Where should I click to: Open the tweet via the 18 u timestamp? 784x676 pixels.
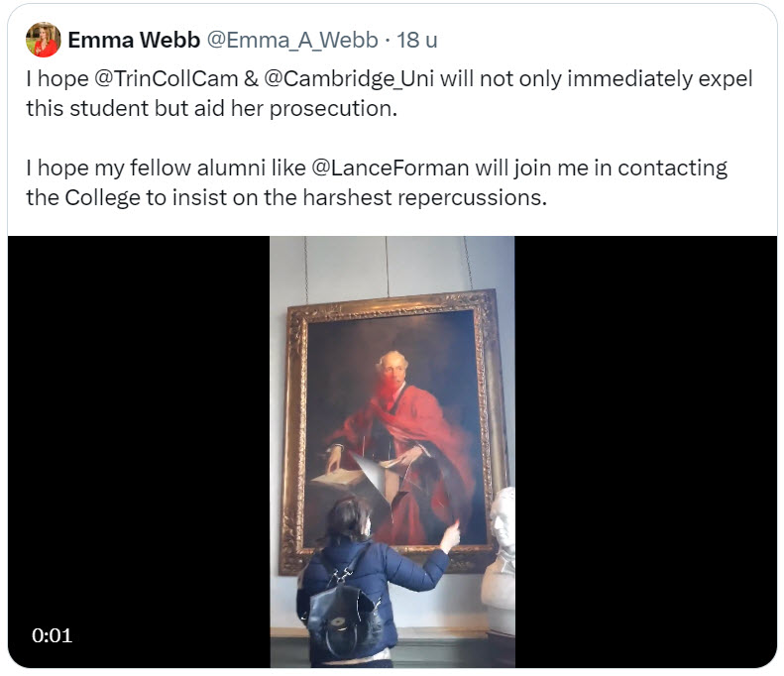417,40
